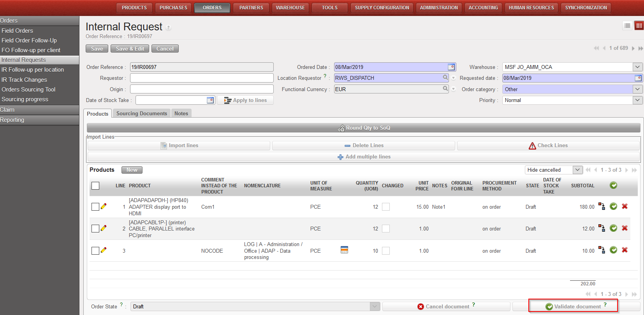
Task: Go to next record arrow near 1 of 689
Action: coord(633,48)
